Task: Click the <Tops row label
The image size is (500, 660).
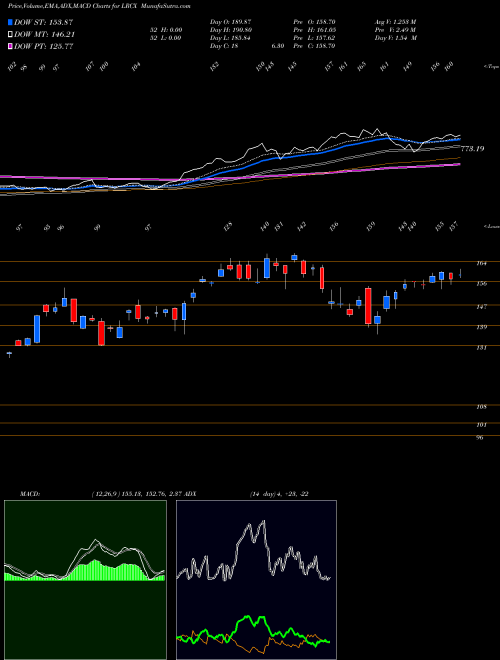Action: pos(491,67)
